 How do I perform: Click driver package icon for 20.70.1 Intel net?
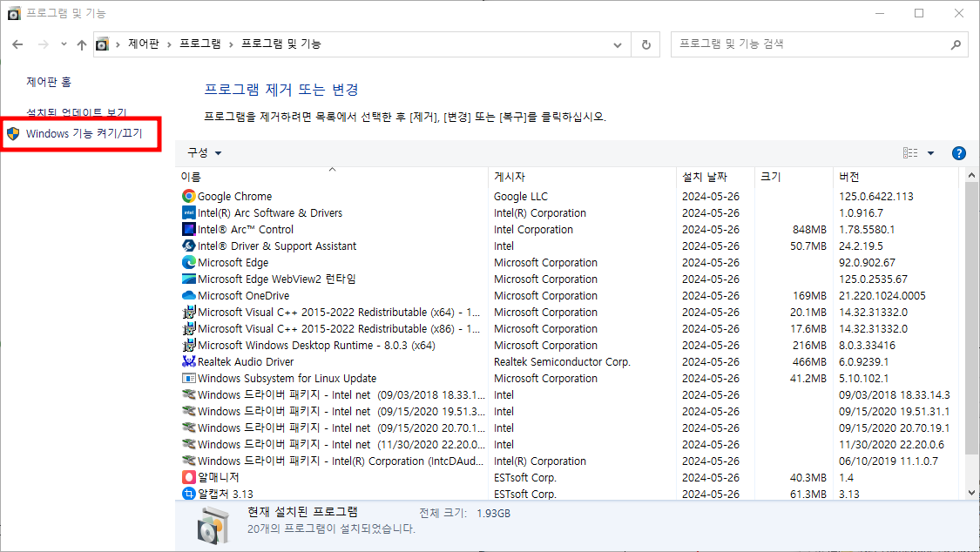(x=189, y=427)
